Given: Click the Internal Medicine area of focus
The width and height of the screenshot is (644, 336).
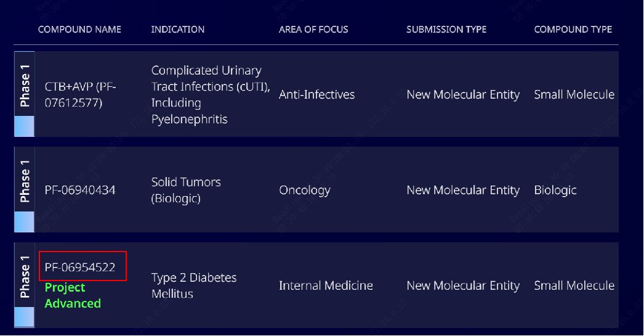Looking at the screenshot, I should tap(326, 285).
